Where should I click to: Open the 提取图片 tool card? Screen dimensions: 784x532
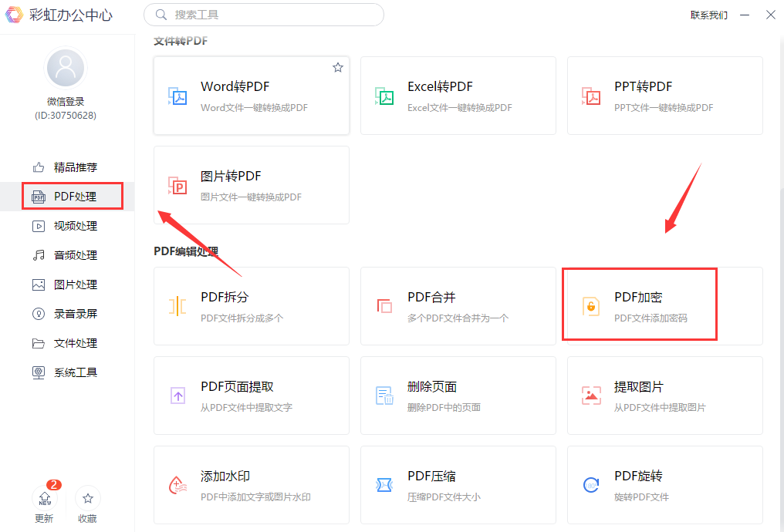665,395
